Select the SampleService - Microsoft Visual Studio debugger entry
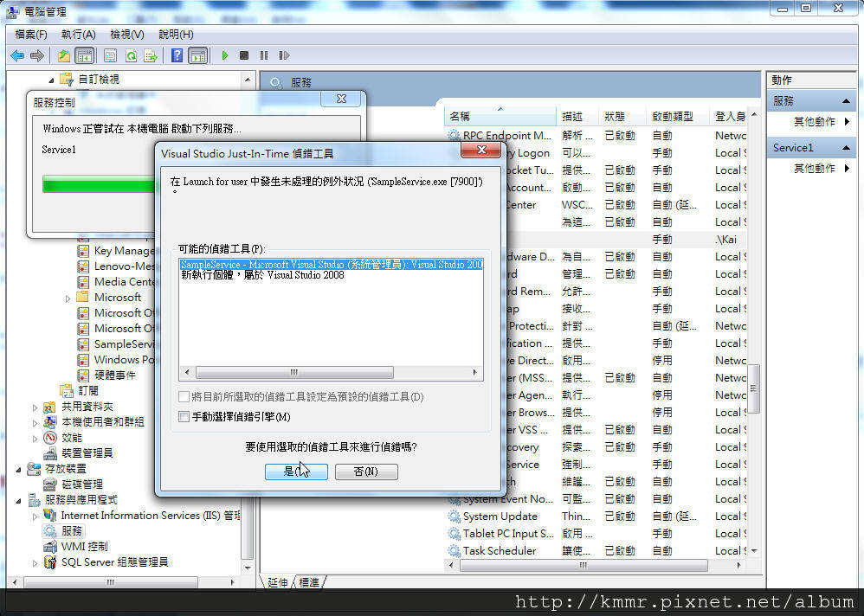The height and width of the screenshot is (616, 864). (x=332, y=265)
